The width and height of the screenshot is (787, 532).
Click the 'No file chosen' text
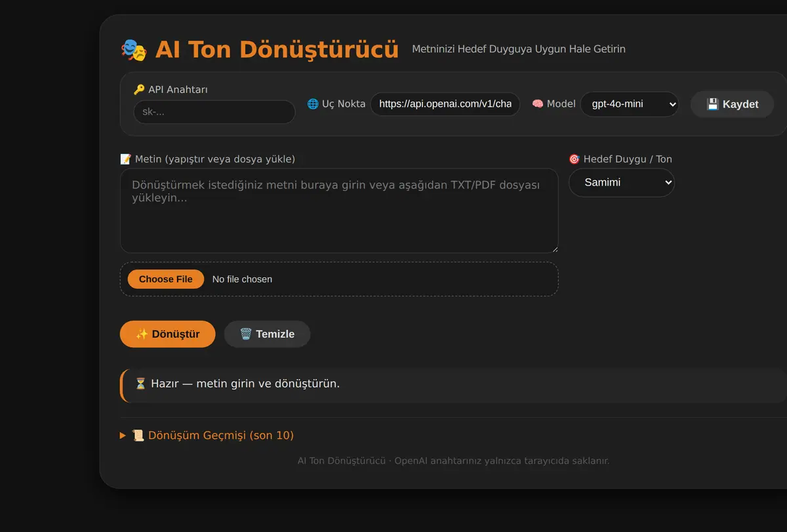pos(242,279)
